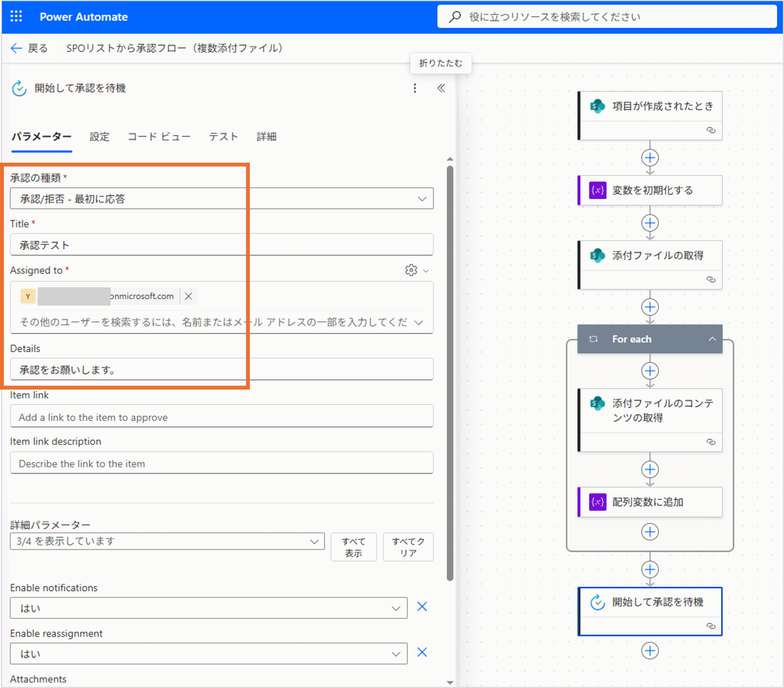Collapse the panel with the double-chevron icon

[441, 88]
